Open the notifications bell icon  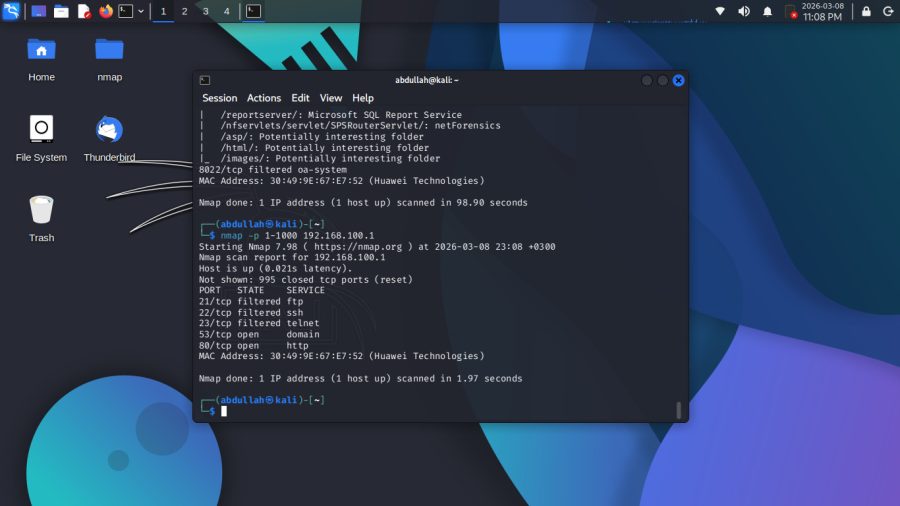[768, 11]
